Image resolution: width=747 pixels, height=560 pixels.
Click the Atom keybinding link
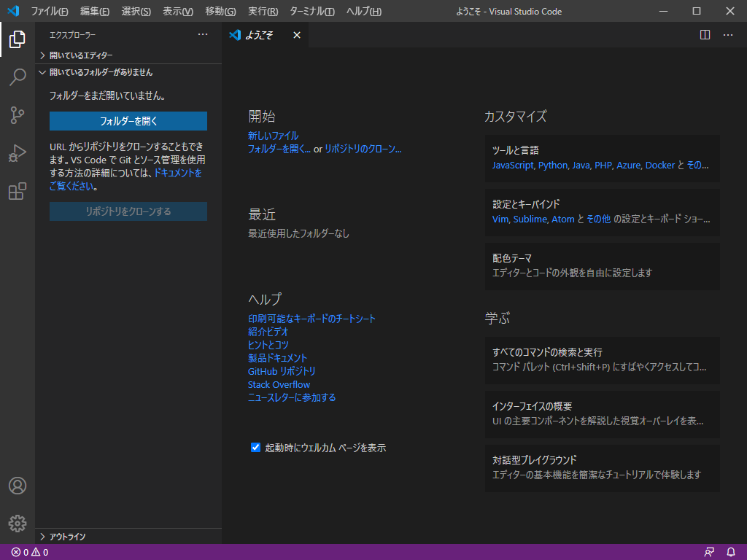562,219
